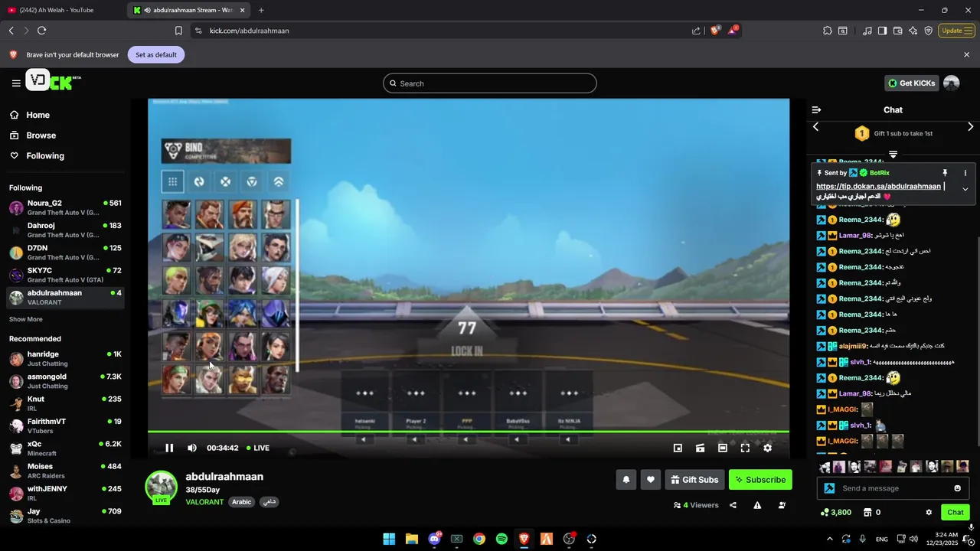Expand the pinned BotRix message

click(965, 189)
